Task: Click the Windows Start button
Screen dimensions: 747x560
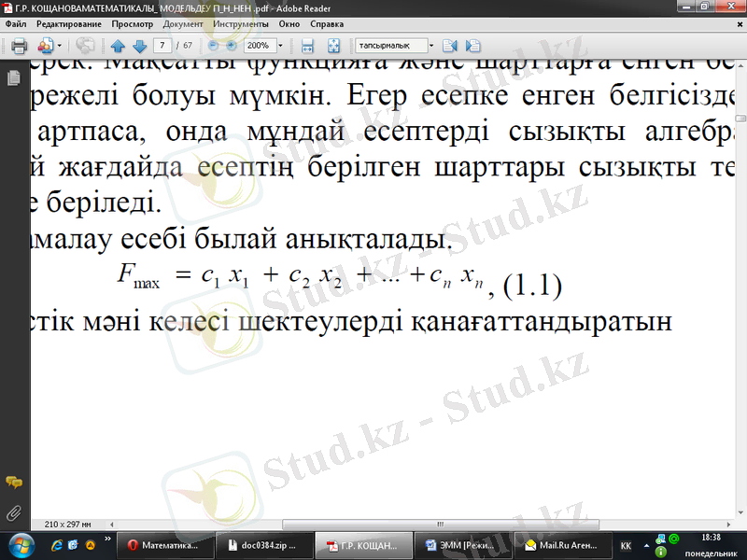Action: (21, 546)
